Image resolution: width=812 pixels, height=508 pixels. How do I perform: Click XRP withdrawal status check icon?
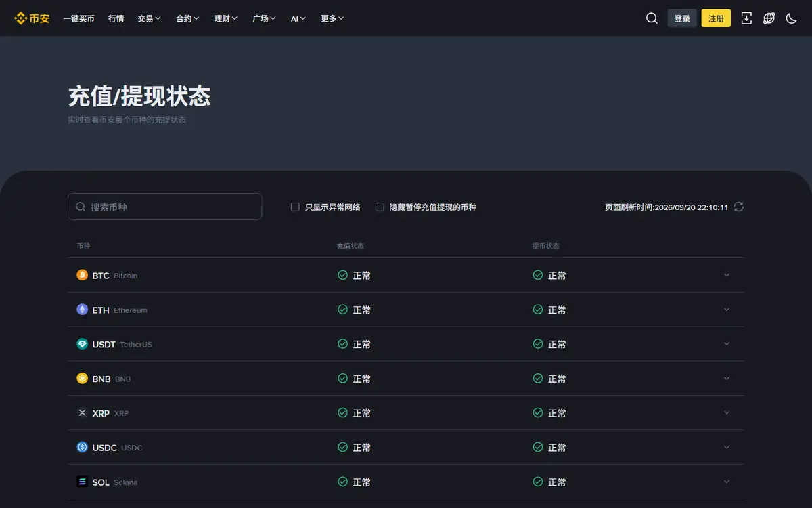538,412
